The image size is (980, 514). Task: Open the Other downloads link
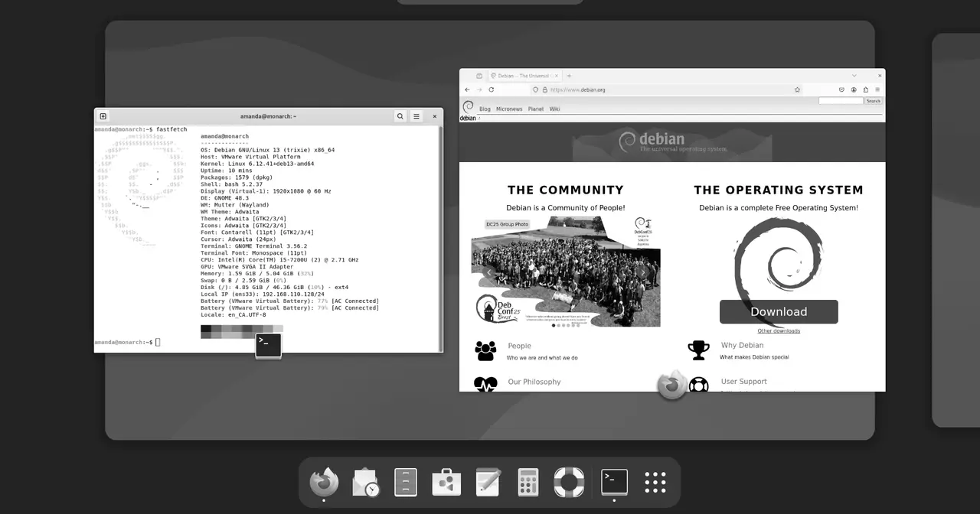(779, 331)
